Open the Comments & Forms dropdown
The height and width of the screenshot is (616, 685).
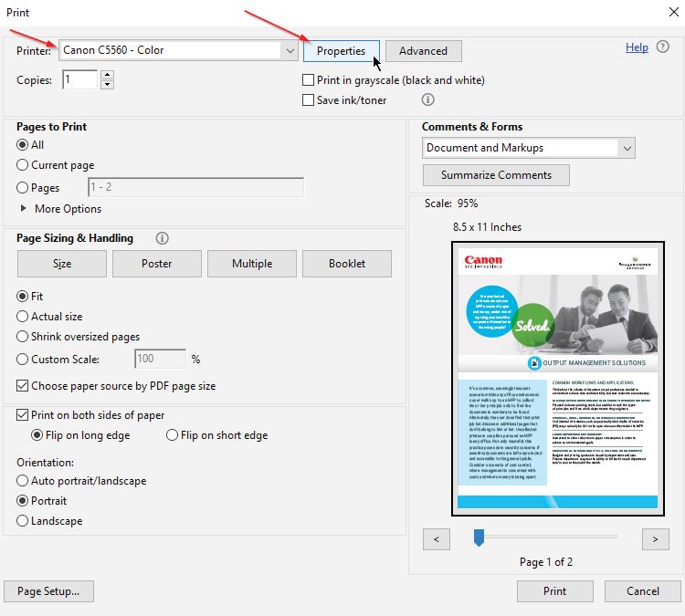[x=626, y=148]
